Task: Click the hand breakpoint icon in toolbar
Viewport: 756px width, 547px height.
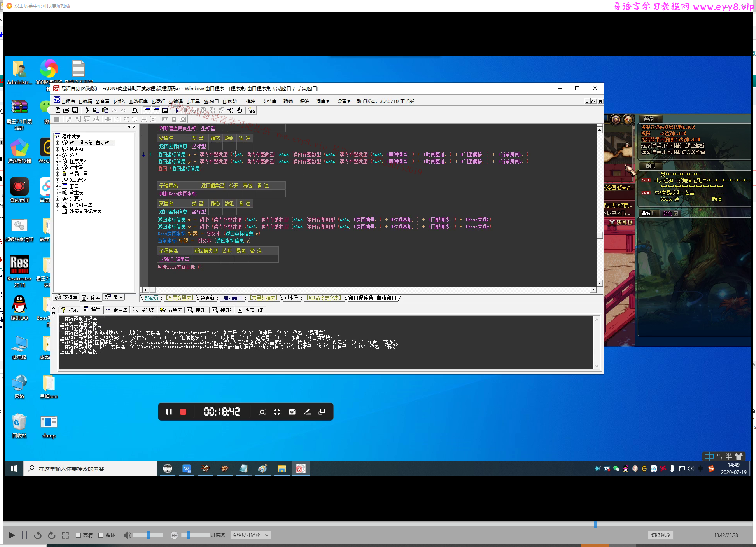Action: [x=240, y=110]
